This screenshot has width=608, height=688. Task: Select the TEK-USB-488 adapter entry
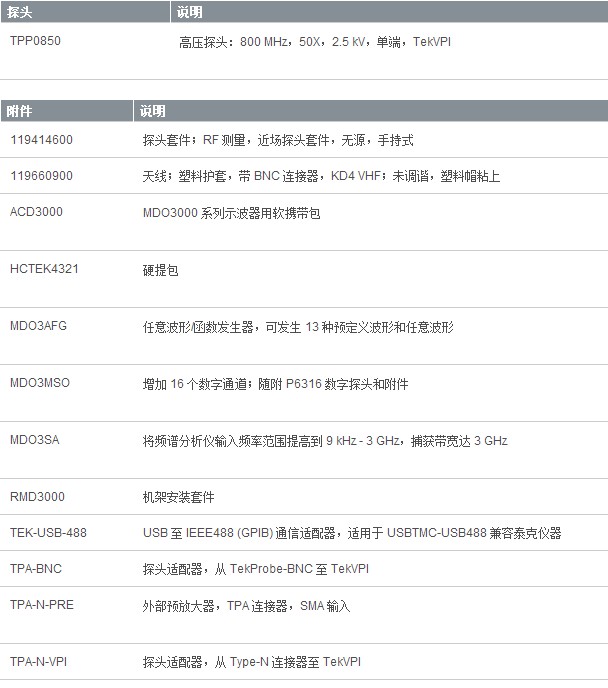(48, 533)
